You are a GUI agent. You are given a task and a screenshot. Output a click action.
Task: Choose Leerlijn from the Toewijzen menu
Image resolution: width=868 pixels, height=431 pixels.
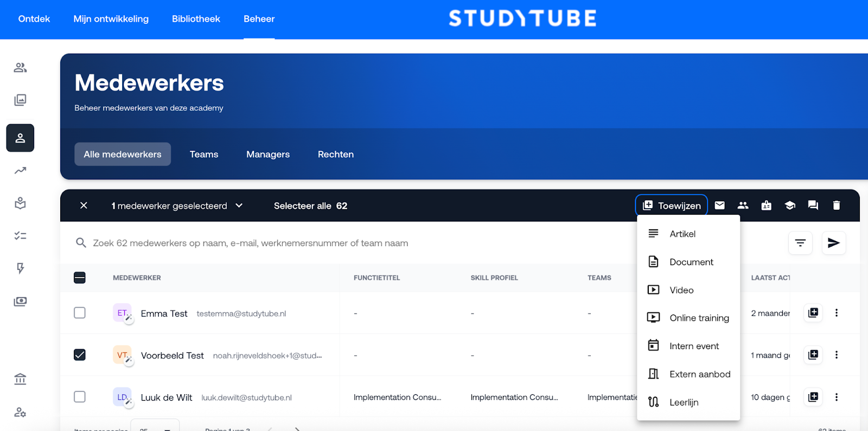point(688,402)
